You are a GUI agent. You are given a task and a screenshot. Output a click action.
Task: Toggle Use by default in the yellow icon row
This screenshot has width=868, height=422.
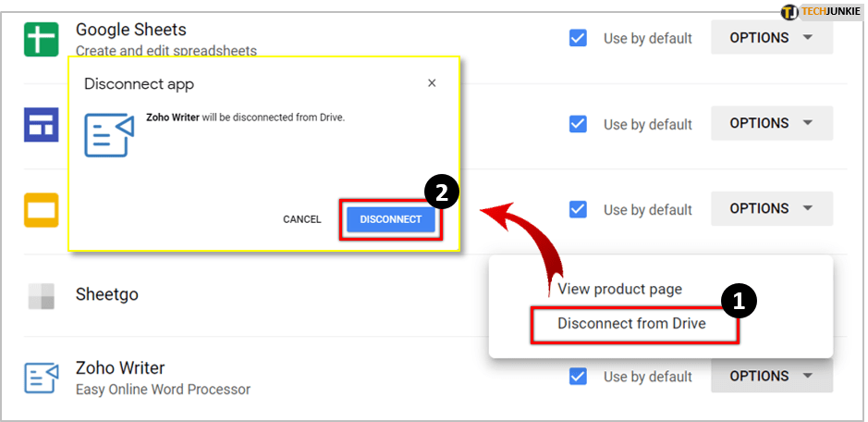579,209
